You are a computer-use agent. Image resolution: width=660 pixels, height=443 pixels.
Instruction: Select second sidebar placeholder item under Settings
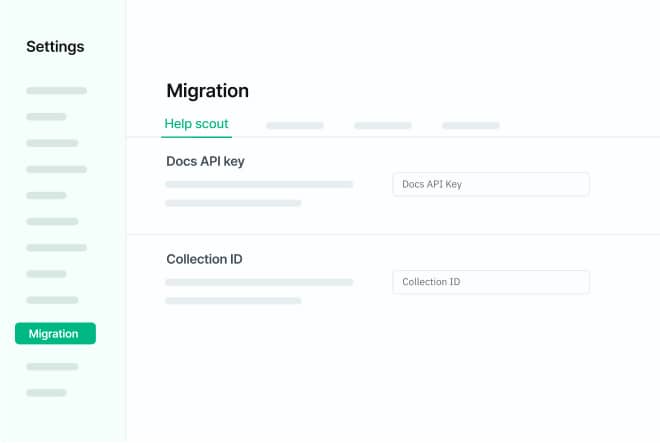click(46, 117)
